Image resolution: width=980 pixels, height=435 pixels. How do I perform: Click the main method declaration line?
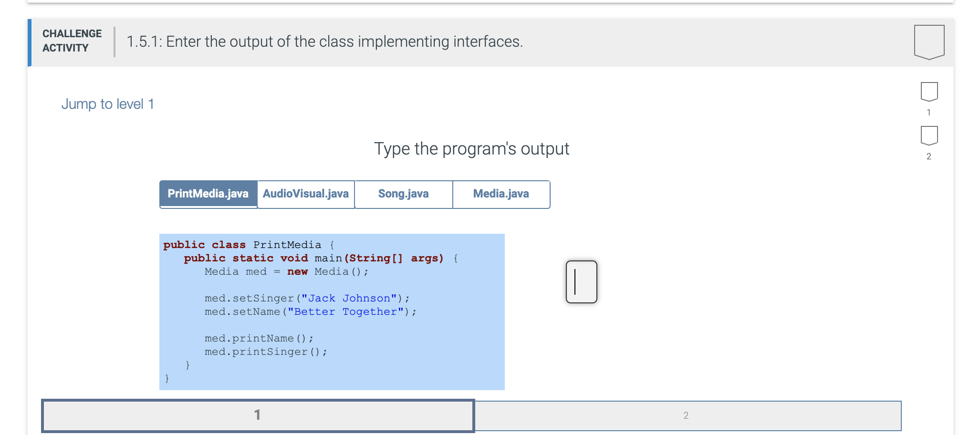[x=321, y=258]
